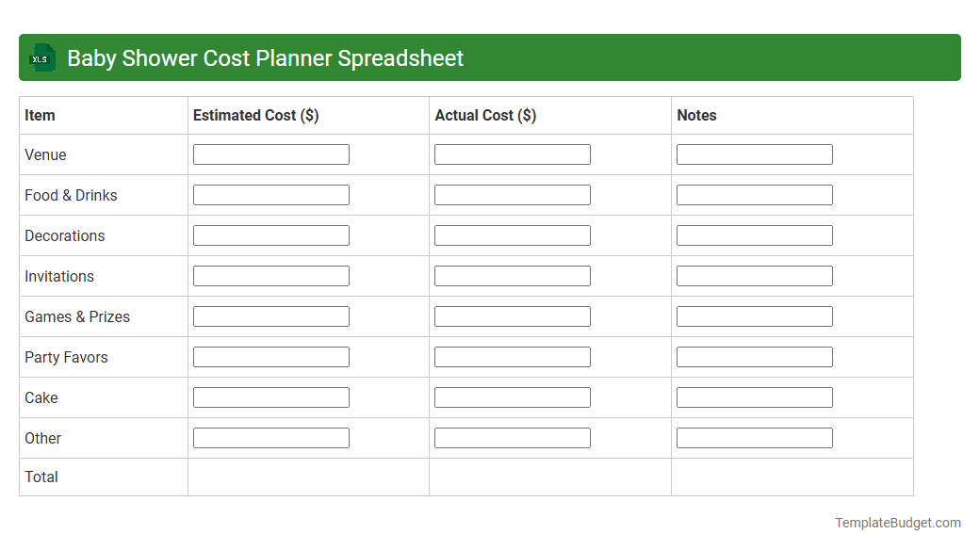Click the Venue actual cost input box
This screenshot has height=550, width=980.
(x=512, y=154)
